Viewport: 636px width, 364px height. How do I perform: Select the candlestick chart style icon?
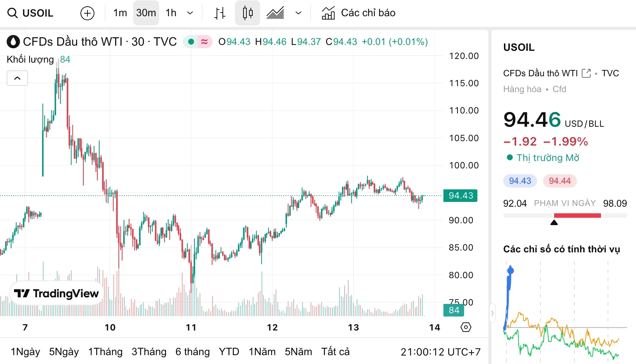click(248, 13)
